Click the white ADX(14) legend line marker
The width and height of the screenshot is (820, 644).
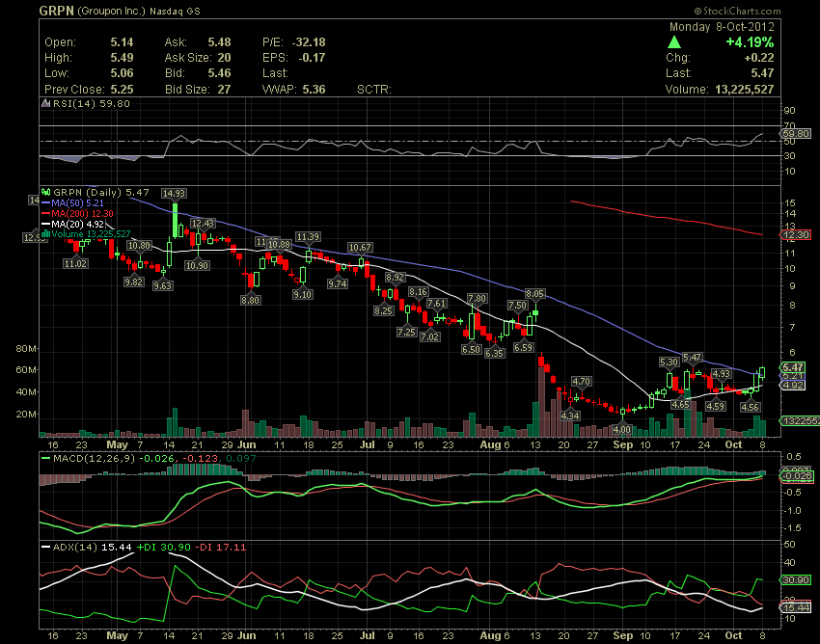pos(45,548)
